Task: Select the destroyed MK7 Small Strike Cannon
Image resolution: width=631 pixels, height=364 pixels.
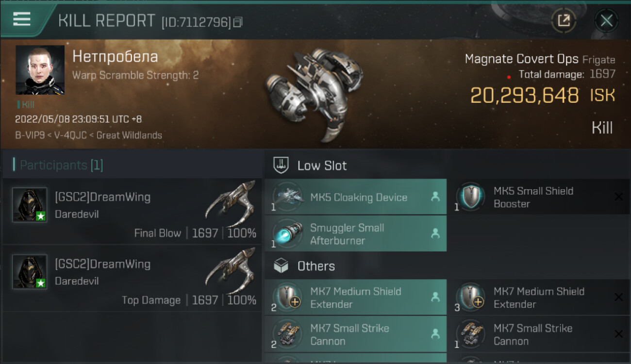Action: tap(539, 334)
